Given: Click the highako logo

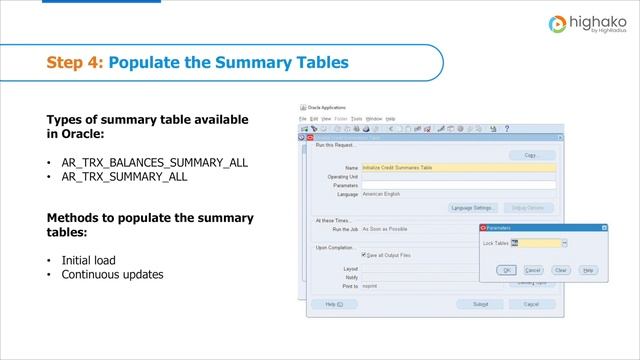Looking at the screenshot, I should [587, 24].
